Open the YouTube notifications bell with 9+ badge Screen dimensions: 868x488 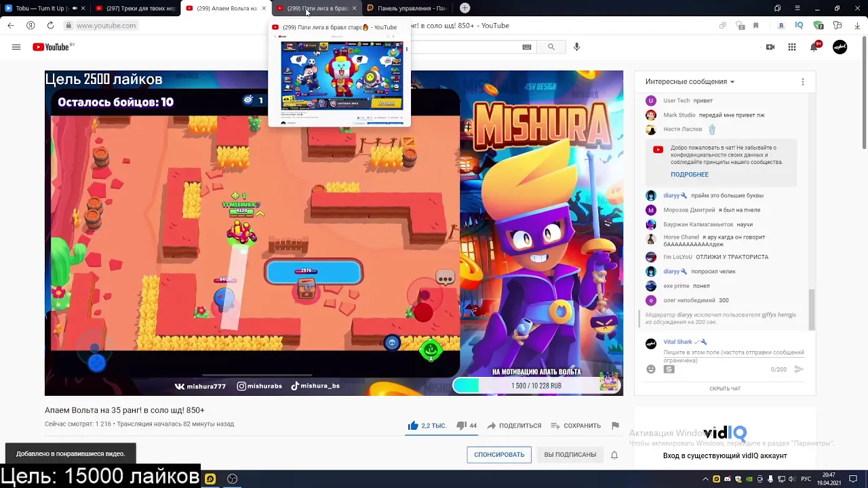[x=814, y=47]
